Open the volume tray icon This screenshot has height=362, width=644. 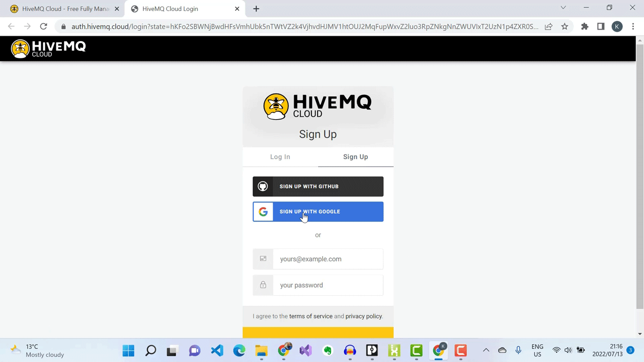point(568,350)
